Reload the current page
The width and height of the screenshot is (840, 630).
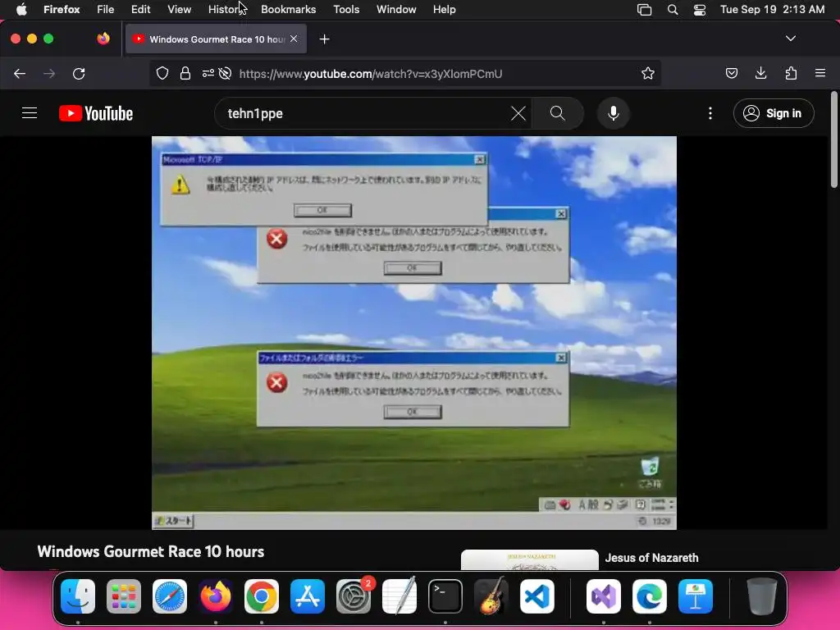79,73
